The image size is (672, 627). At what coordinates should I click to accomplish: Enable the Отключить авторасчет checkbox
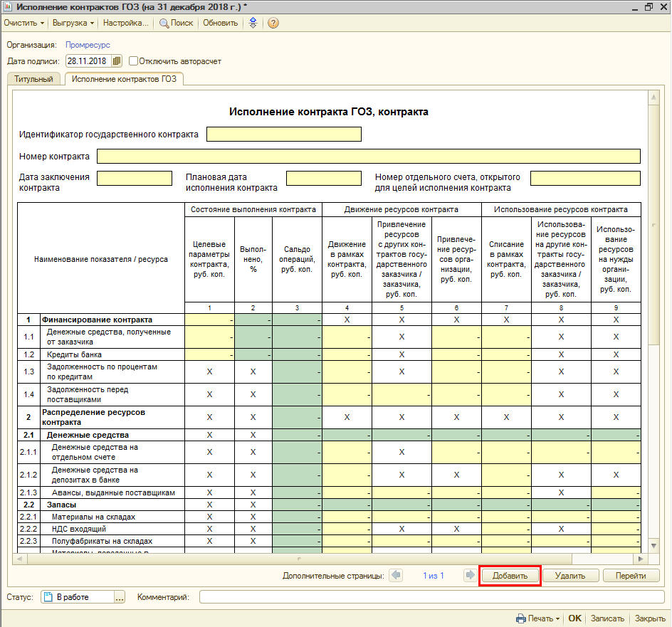134,61
